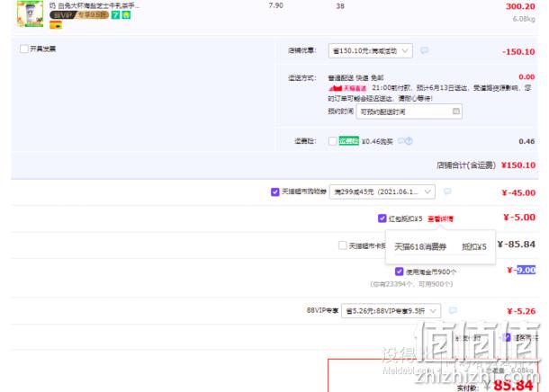Click the coupon deduction ¥-45.00

point(518,192)
